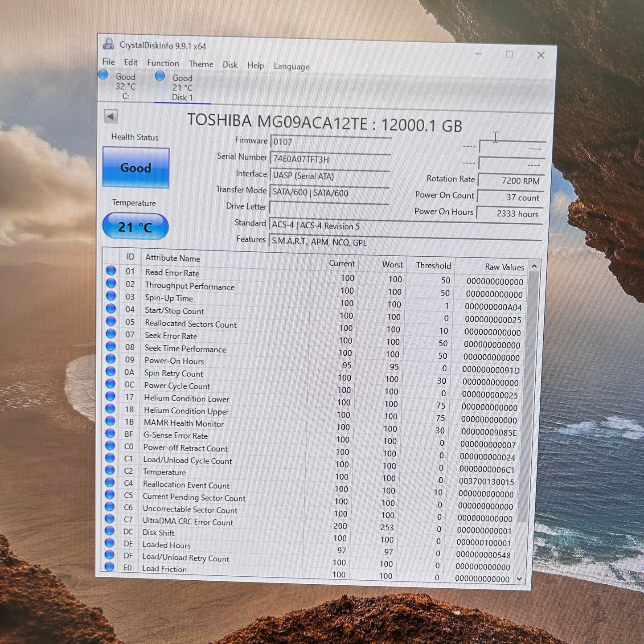
Task: Click status icon for Throughput Performance
Action: click(x=111, y=283)
